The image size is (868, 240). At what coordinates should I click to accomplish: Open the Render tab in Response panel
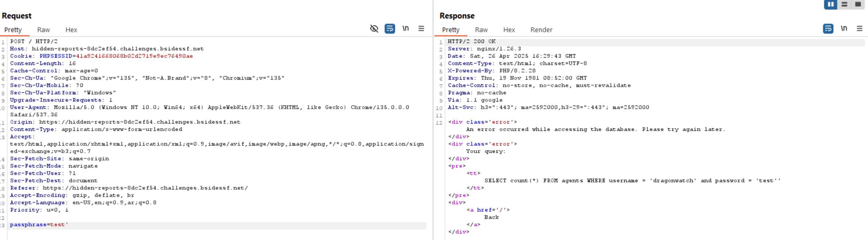tap(542, 30)
